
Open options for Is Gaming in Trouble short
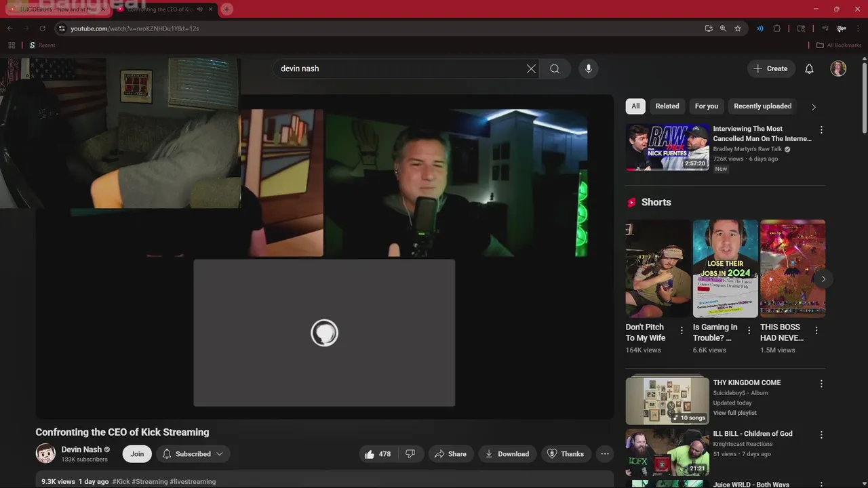[749, 330]
